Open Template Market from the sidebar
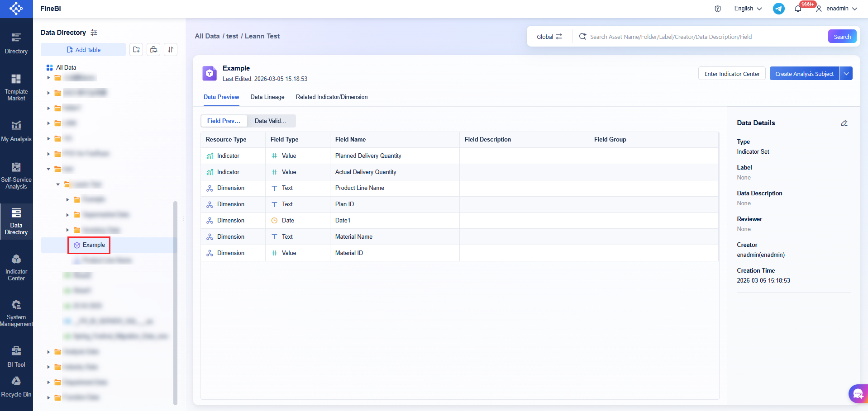Screen dimensions: 868x411 coord(16,88)
